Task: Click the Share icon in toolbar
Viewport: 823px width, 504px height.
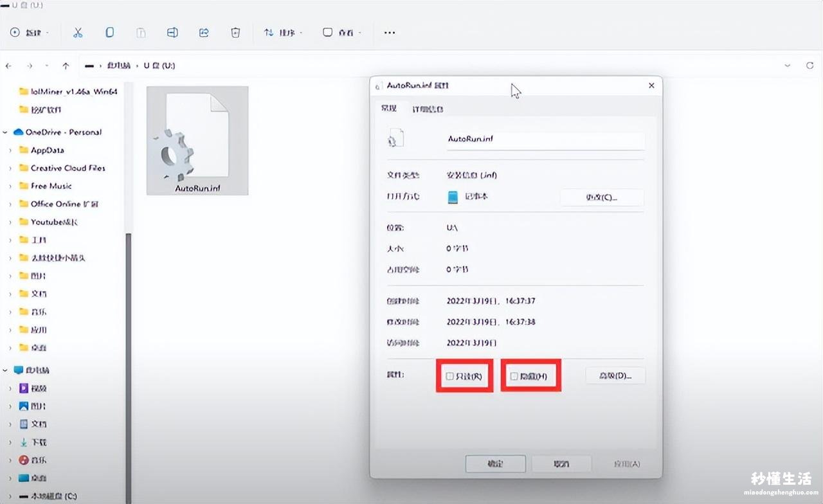Action: point(204,32)
